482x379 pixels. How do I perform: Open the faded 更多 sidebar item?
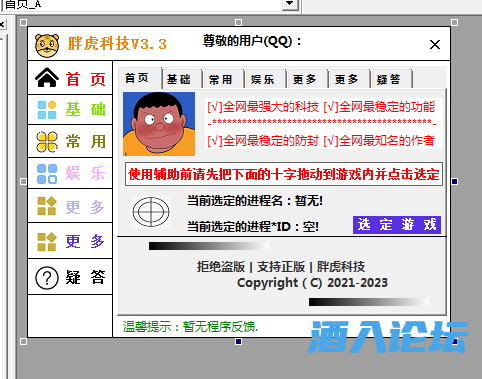tap(70, 206)
